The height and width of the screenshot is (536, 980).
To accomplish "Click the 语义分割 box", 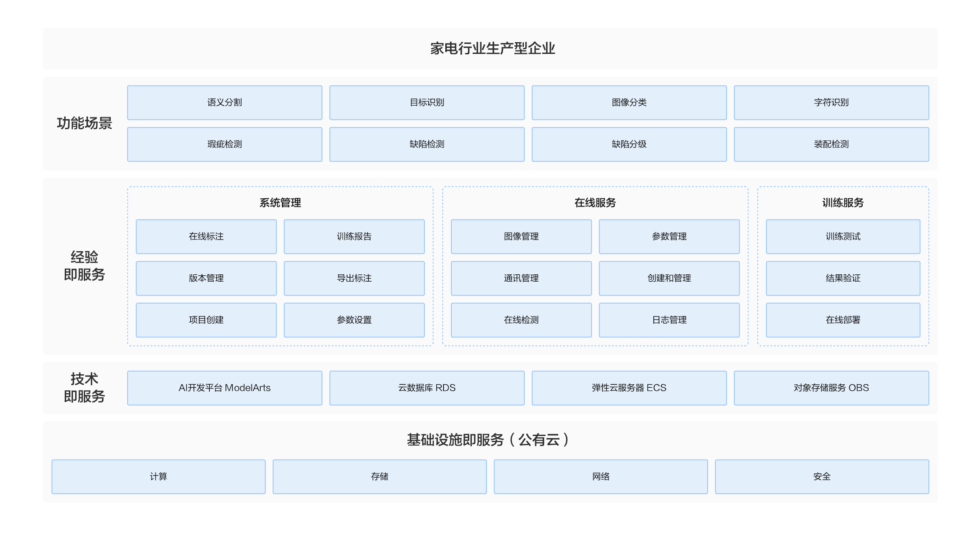I will (x=225, y=103).
